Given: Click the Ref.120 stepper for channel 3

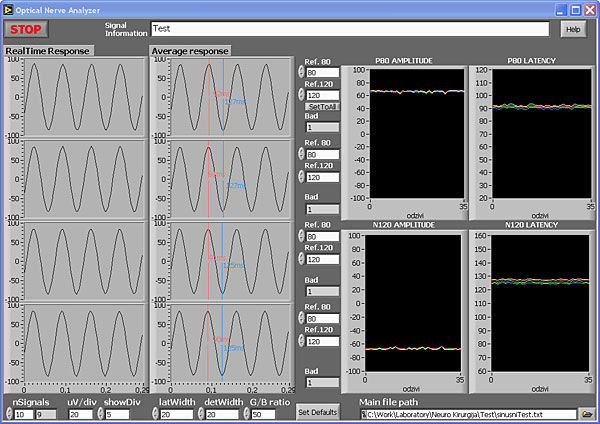Looking at the screenshot, I should tap(301, 259).
